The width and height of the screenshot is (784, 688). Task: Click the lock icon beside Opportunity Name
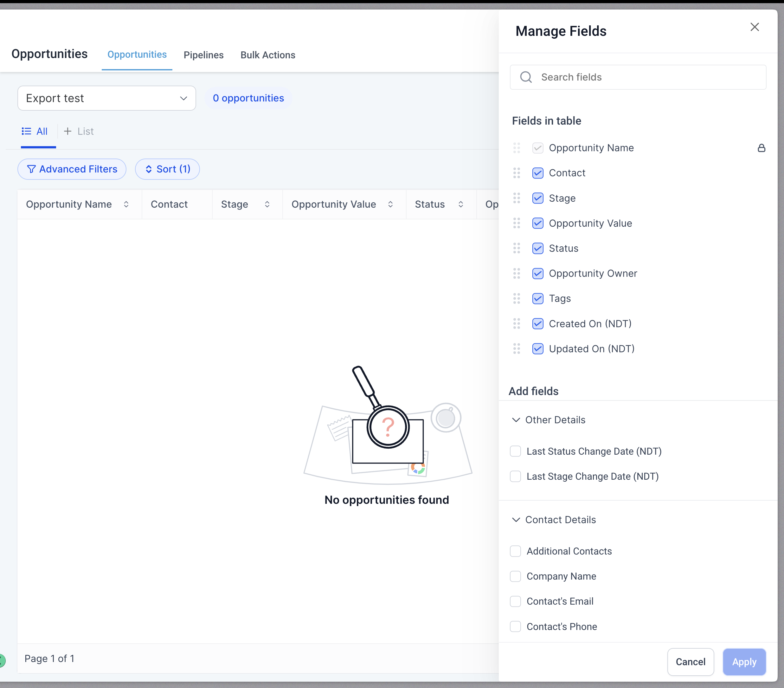point(761,148)
